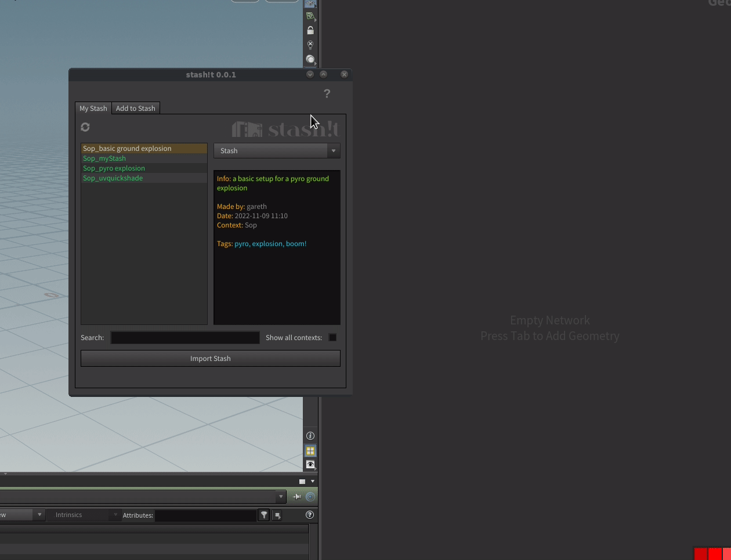Click the stash Search input field
This screenshot has height=560, width=731.
coord(185,338)
